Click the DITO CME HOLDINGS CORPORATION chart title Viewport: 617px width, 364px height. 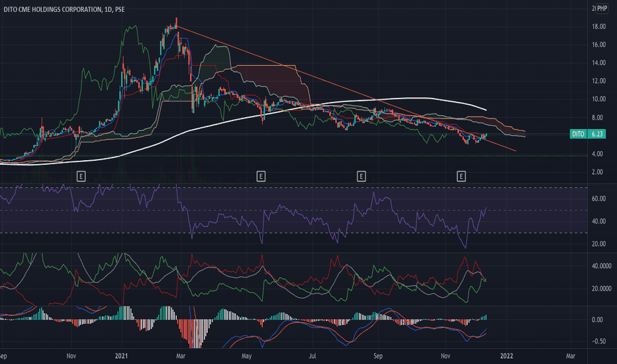(x=64, y=9)
